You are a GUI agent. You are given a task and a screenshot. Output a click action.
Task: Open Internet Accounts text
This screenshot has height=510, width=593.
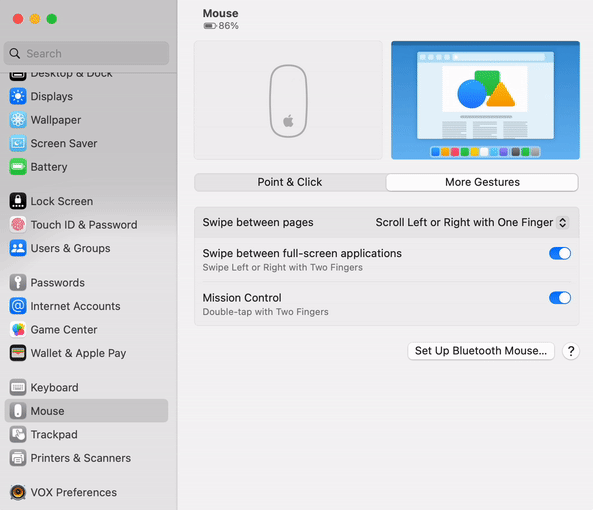75,306
